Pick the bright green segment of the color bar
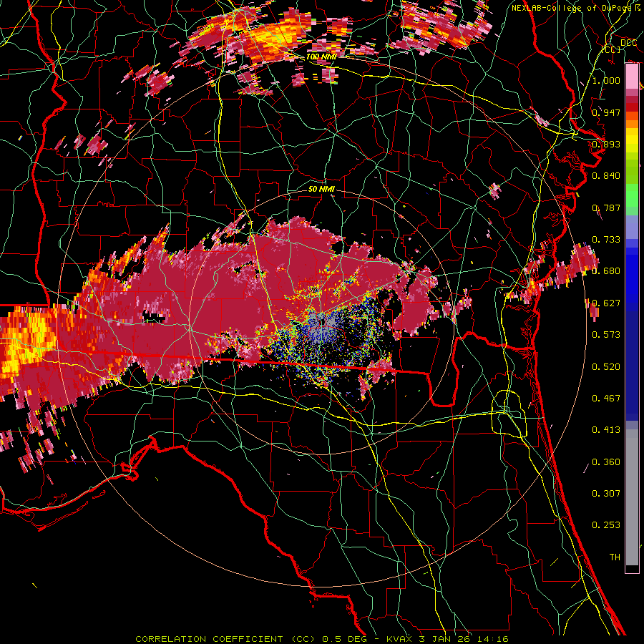This screenshot has height=644, width=644. click(x=632, y=195)
